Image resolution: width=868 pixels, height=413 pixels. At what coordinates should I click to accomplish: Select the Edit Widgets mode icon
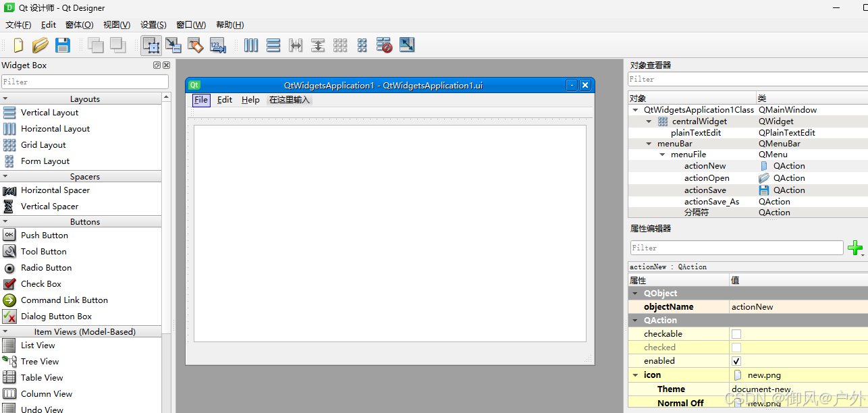(x=151, y=45)
